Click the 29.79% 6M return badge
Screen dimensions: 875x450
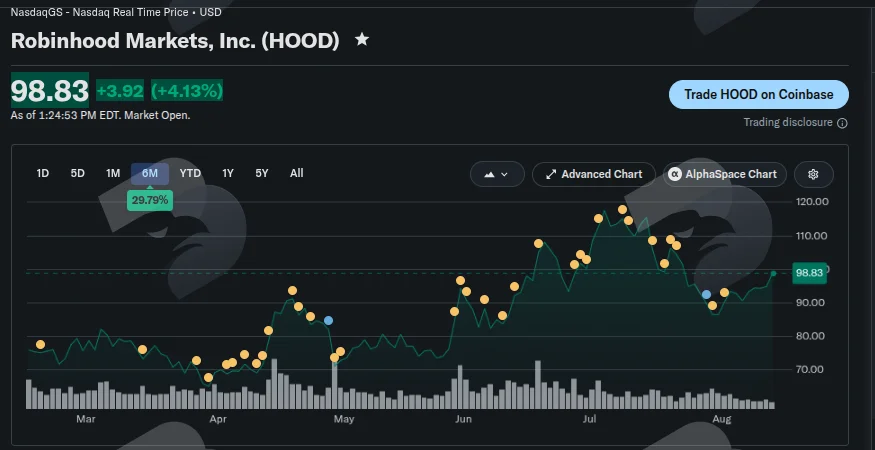(x=150, y=200)
